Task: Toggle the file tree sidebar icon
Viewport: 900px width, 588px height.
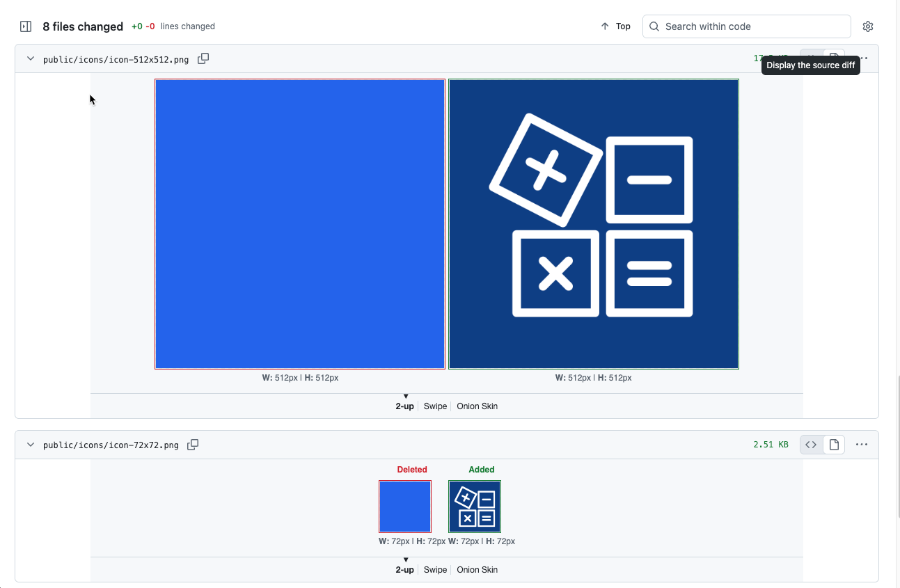Action: pos(26,26)
